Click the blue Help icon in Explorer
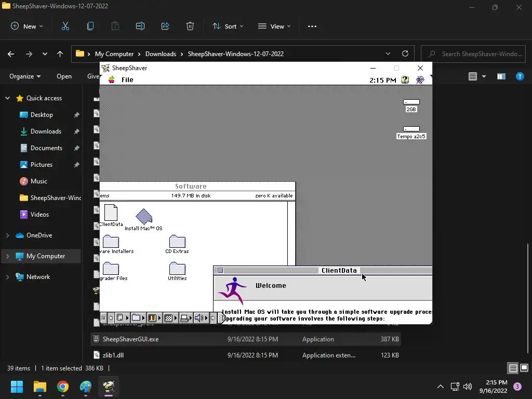The width and height of the screenshot is (532, 399). [520, 76]
